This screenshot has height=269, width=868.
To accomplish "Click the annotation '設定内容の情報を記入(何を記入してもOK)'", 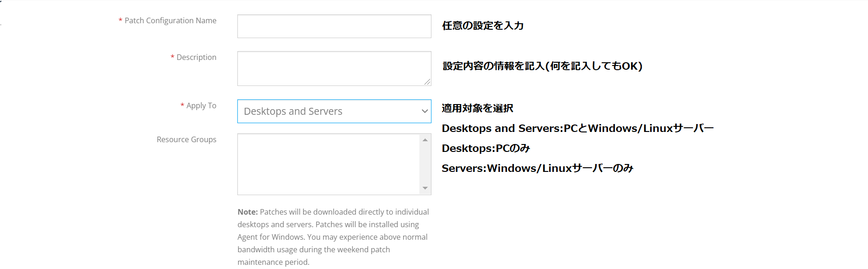I will (x=542, y=66).
